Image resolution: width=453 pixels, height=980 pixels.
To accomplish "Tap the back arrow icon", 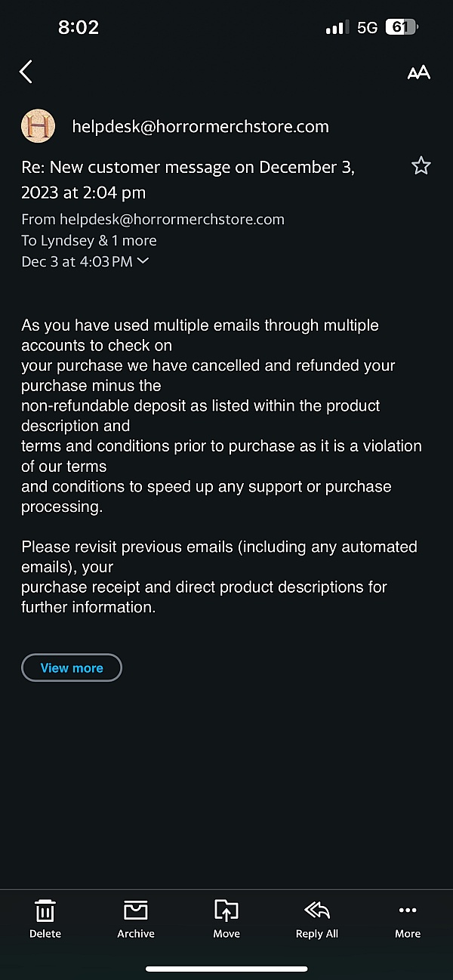I will (x=26, y=72).
